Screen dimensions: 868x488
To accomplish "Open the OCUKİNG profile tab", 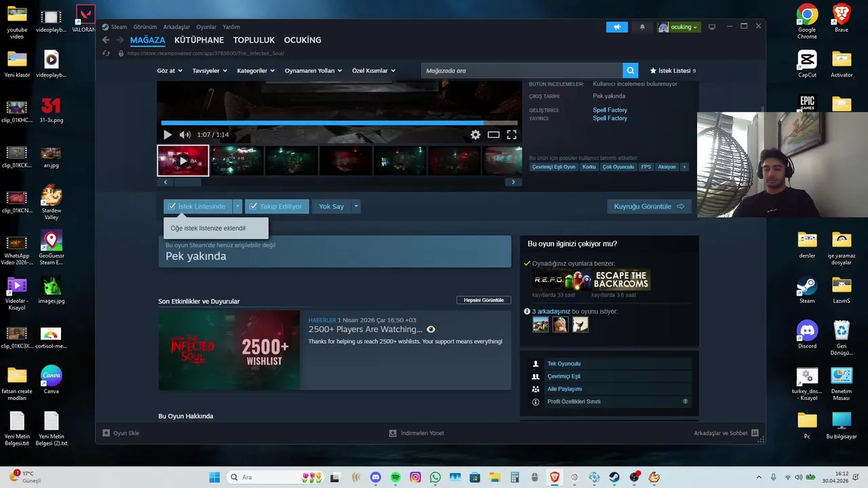I will (302, 40).
